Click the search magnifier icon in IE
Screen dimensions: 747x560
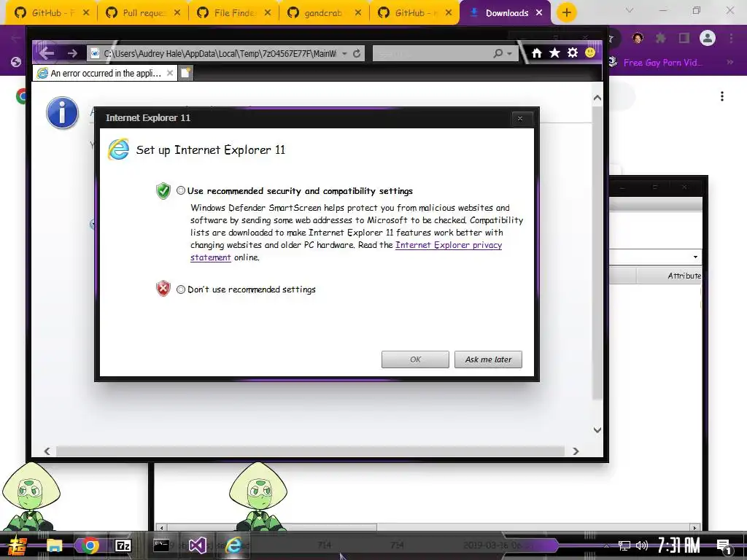coord(498,53)
